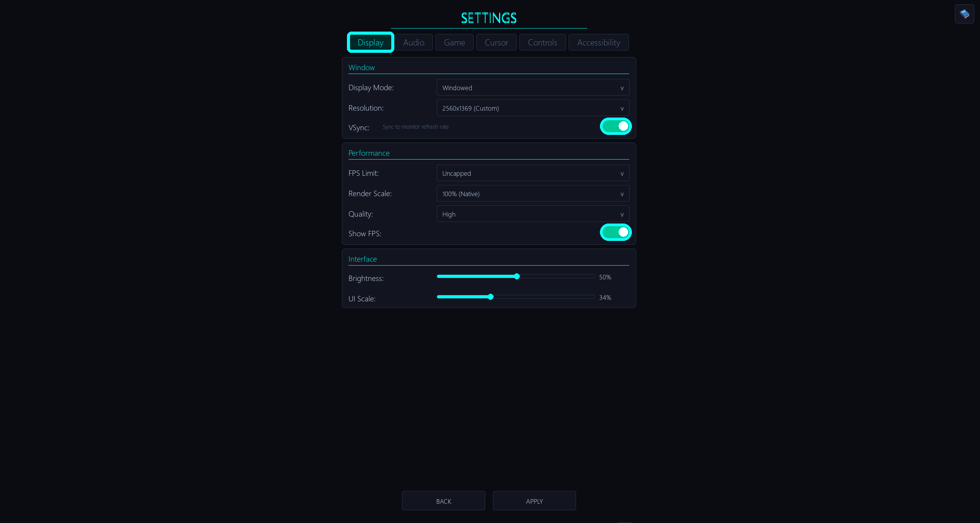Viewport: 980px width, 523px height.
Task: Open the Quality dropdown set to High
Action: point(533,214)
